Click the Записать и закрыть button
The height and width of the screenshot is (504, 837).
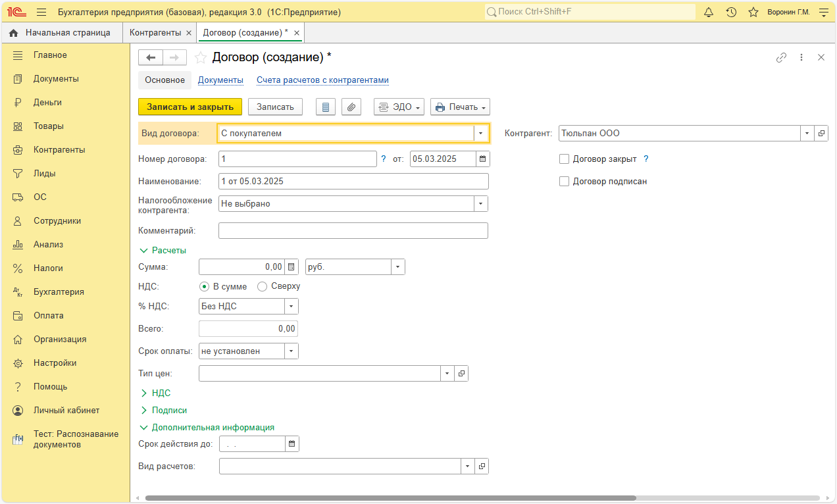[190, 107]
